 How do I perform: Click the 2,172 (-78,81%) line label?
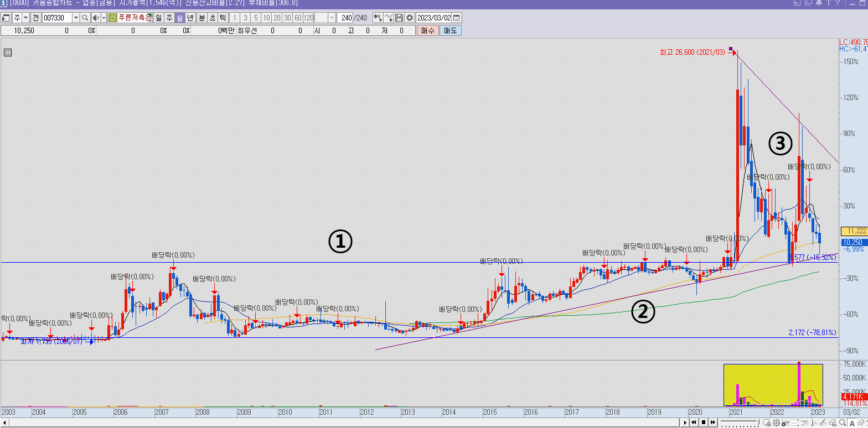point(812,332)
